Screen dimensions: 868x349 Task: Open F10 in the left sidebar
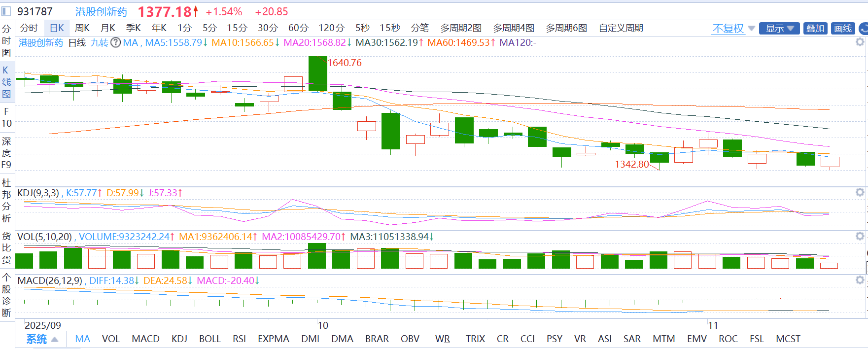click(x=6, y=117)
